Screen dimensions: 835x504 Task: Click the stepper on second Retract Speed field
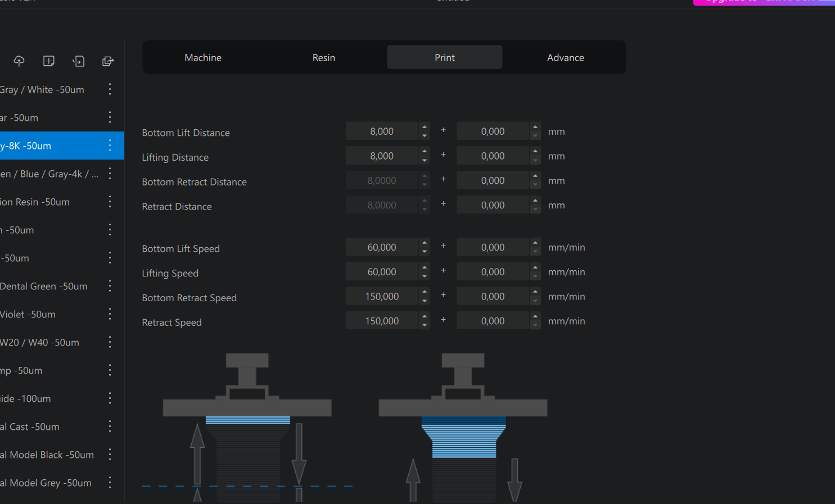pyautogui.click(x=535, y=321)
